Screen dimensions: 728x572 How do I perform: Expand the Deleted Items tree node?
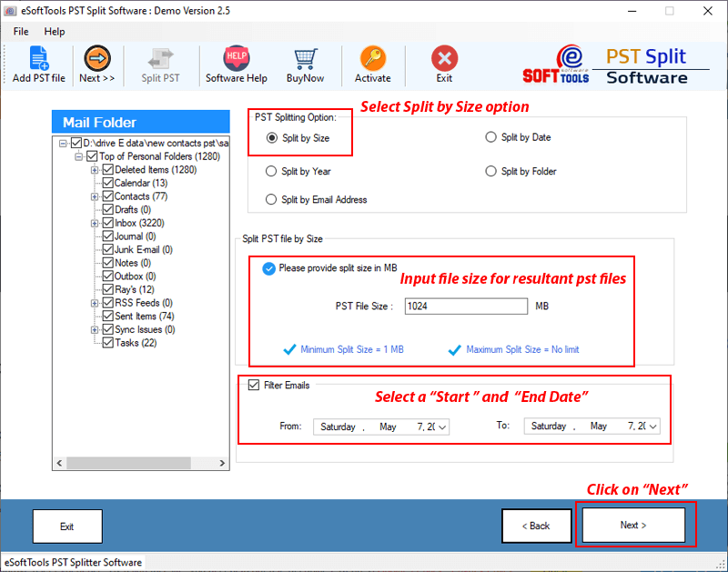click(95, 170)
